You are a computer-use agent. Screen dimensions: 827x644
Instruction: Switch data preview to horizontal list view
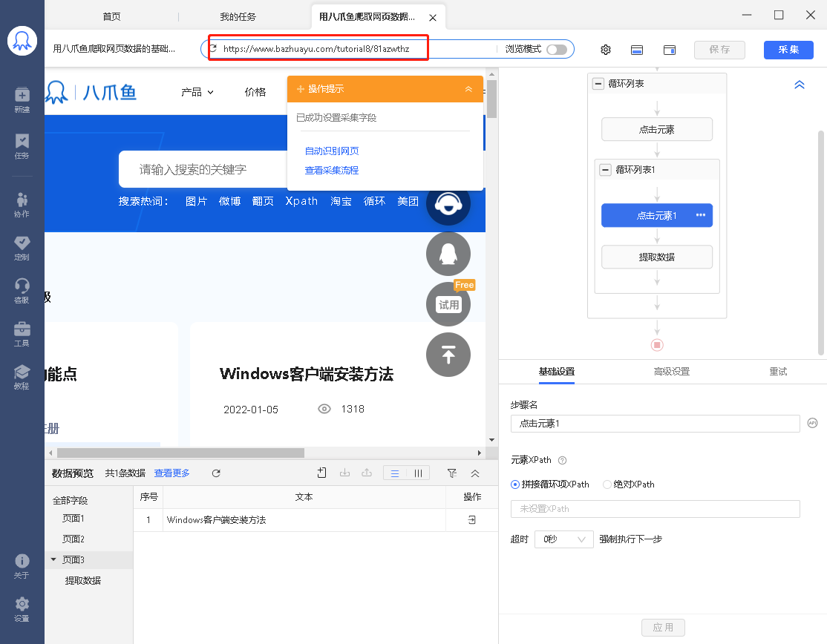point(394,473)
